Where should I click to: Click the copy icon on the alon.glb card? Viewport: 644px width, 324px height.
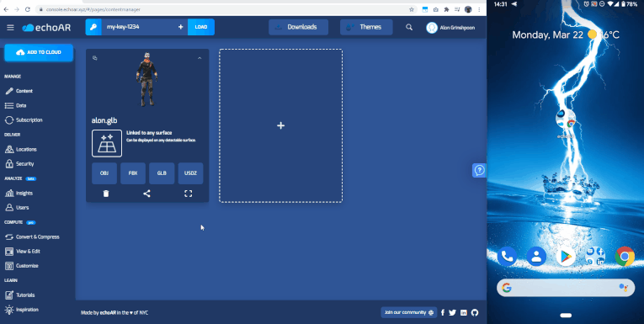95,58
